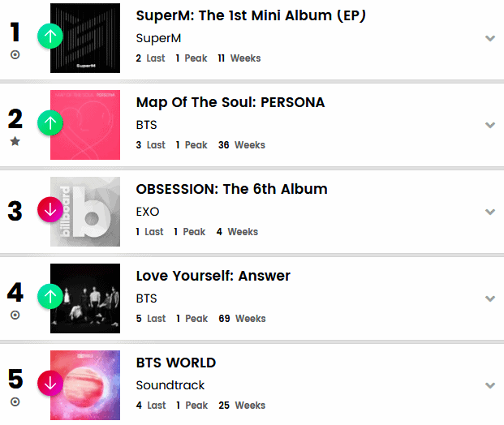Click the green up arrow beside Love Yourself: Answer
The image size is (504, 425).
(x=50, y=297)
